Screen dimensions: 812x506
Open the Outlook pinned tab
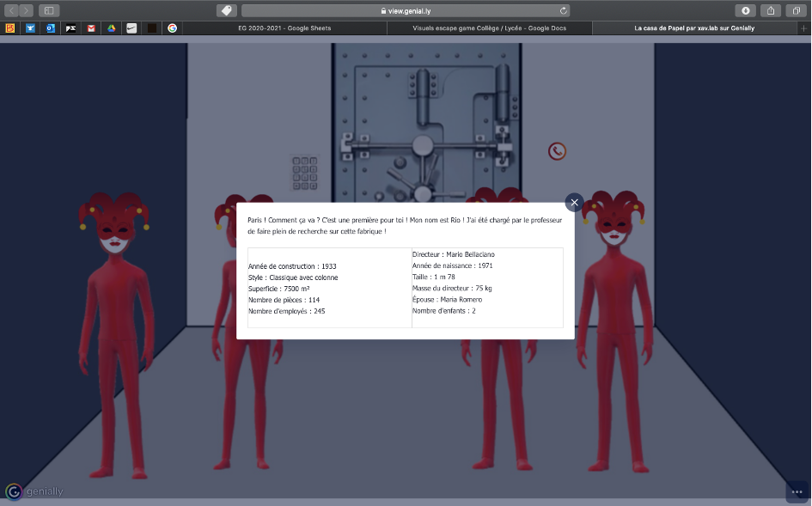click(x=51, y=28)
